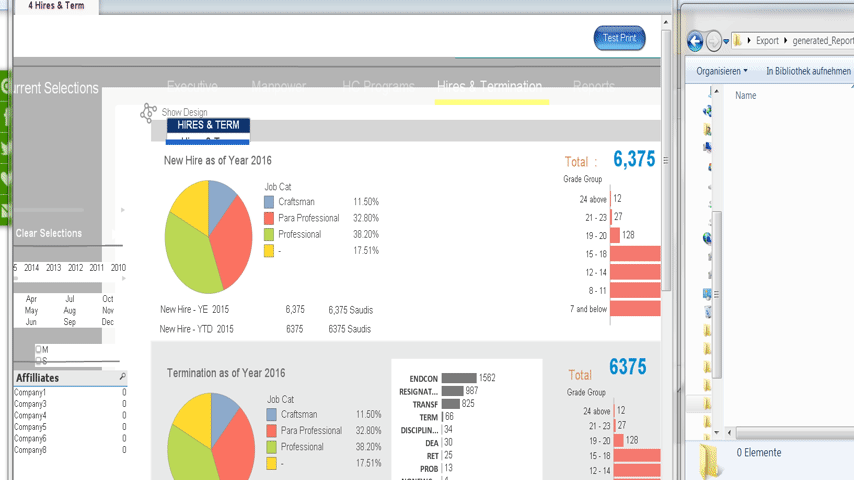Click the large folder icon beside 0 Elemente

pos(708,460)
